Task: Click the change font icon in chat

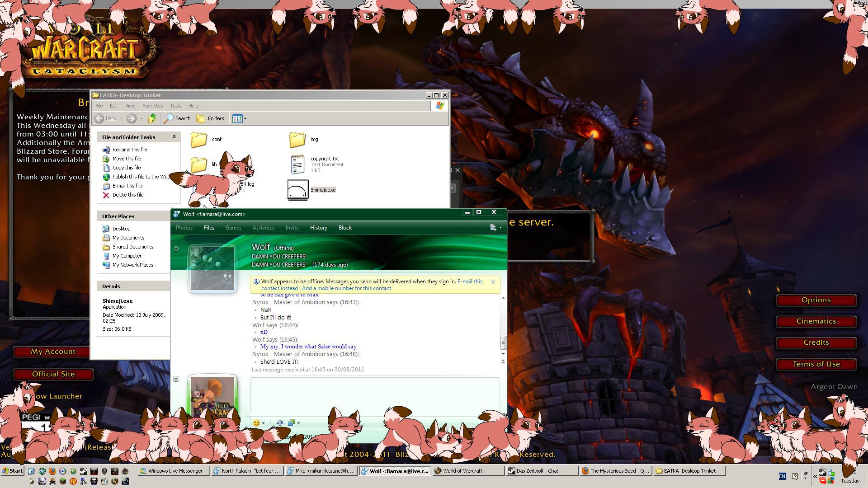Action: (280, 423)
